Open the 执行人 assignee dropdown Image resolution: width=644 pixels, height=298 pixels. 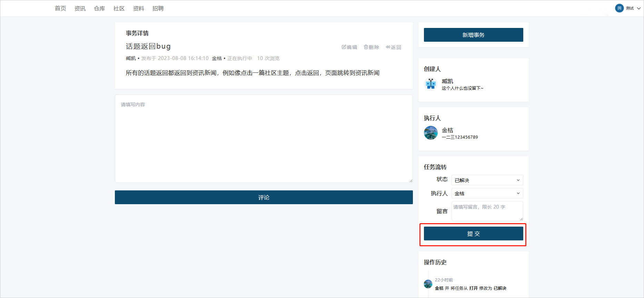pyautogui.click(x=487, y=193)
